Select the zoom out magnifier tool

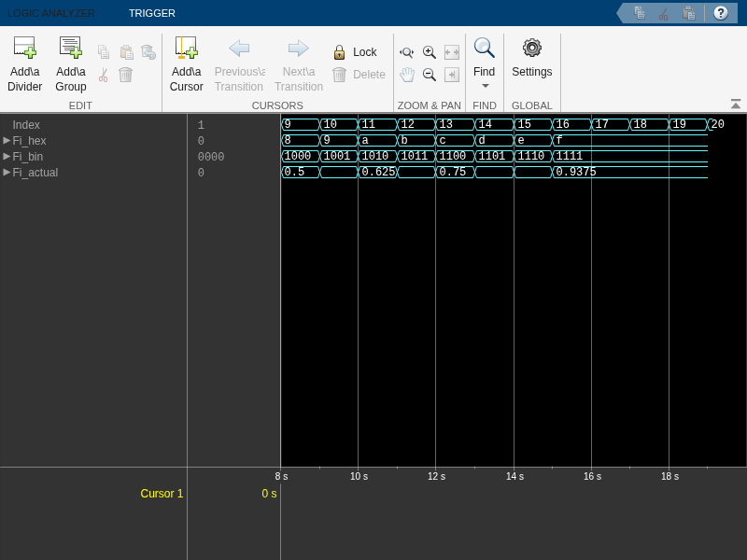pos(430,75)
